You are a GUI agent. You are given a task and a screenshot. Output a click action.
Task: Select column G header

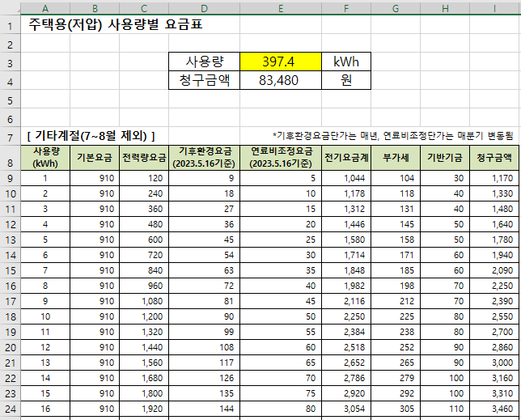[396, 8]
